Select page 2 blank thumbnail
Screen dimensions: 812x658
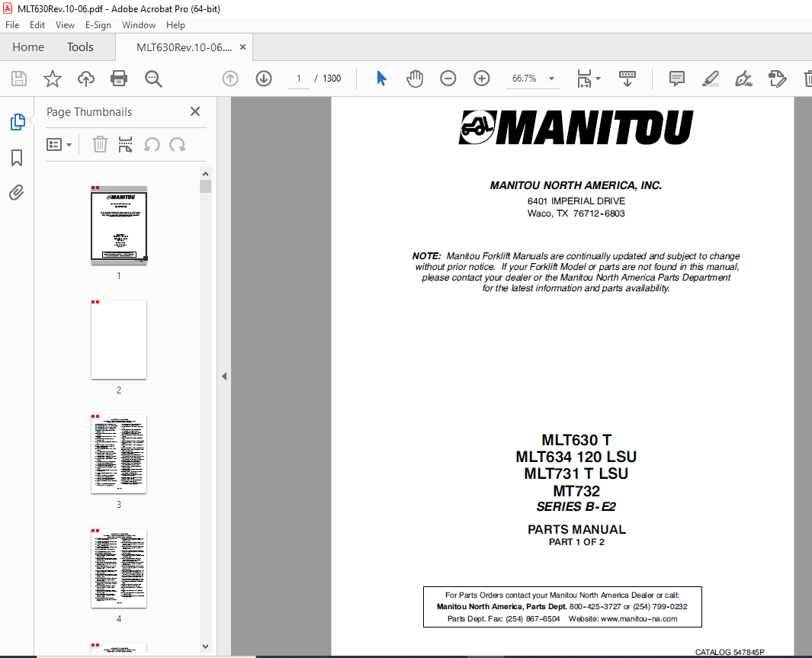119,339
